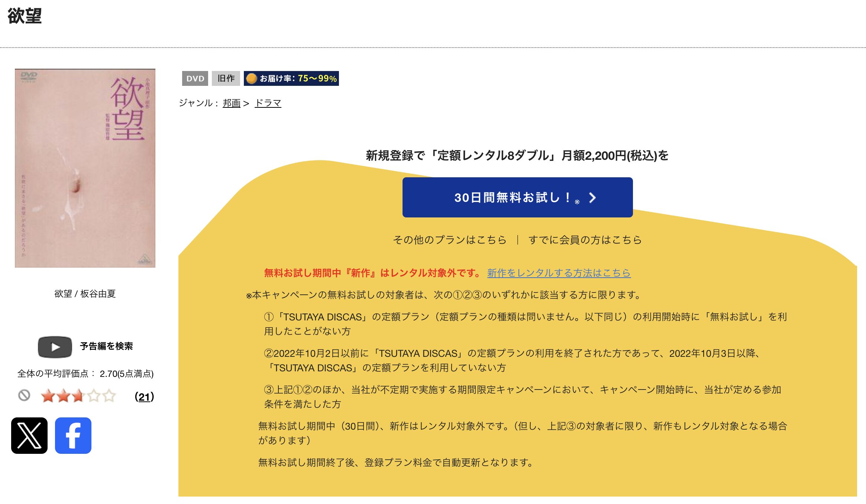
Task: Rate the film three stars
Action: [x=79, y=396]
